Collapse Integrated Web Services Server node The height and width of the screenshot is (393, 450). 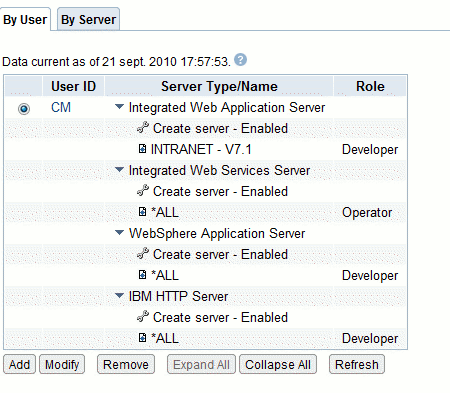[x=119, y=170]
